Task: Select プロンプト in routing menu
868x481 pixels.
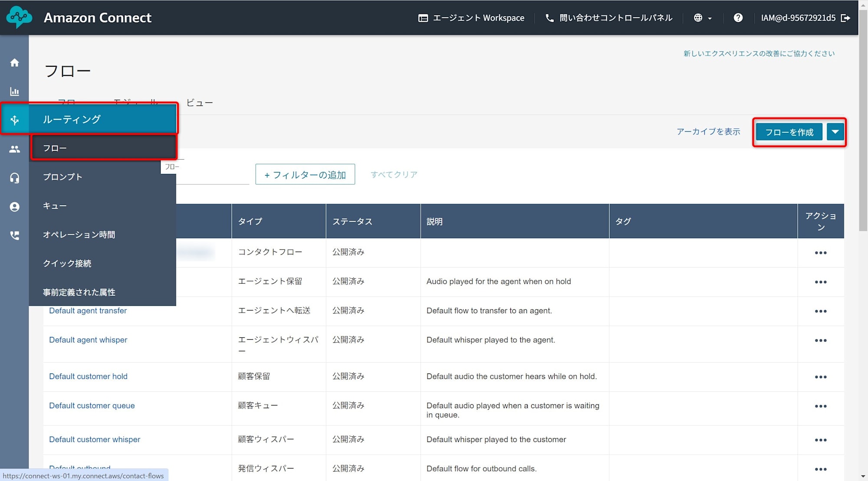Action: tap(102, 177)
